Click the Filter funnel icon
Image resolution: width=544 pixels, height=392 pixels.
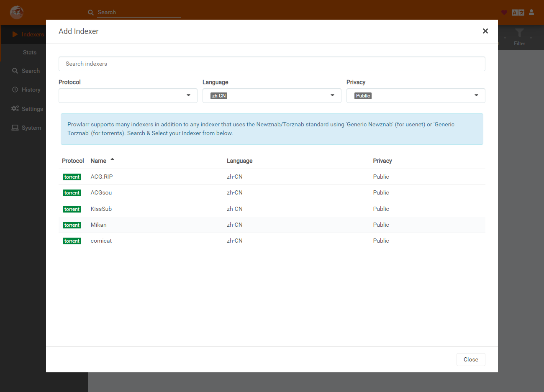tap(519, 33)
